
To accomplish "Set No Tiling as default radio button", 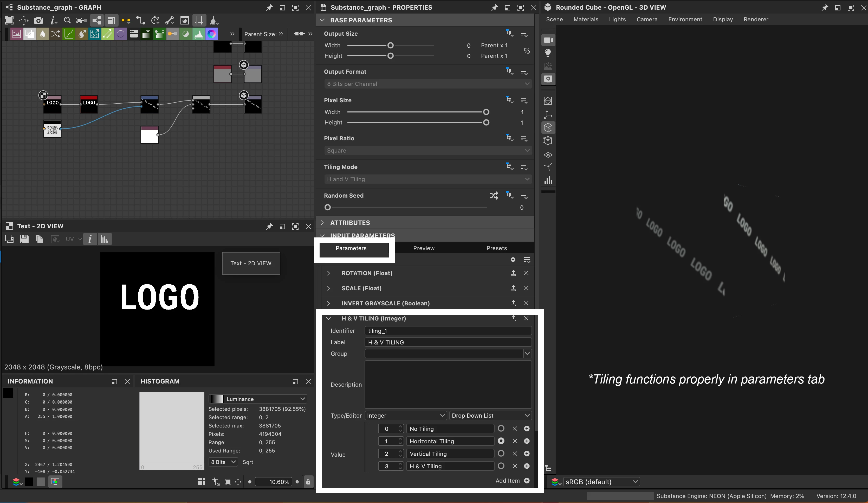I will (x=501, y=429).
